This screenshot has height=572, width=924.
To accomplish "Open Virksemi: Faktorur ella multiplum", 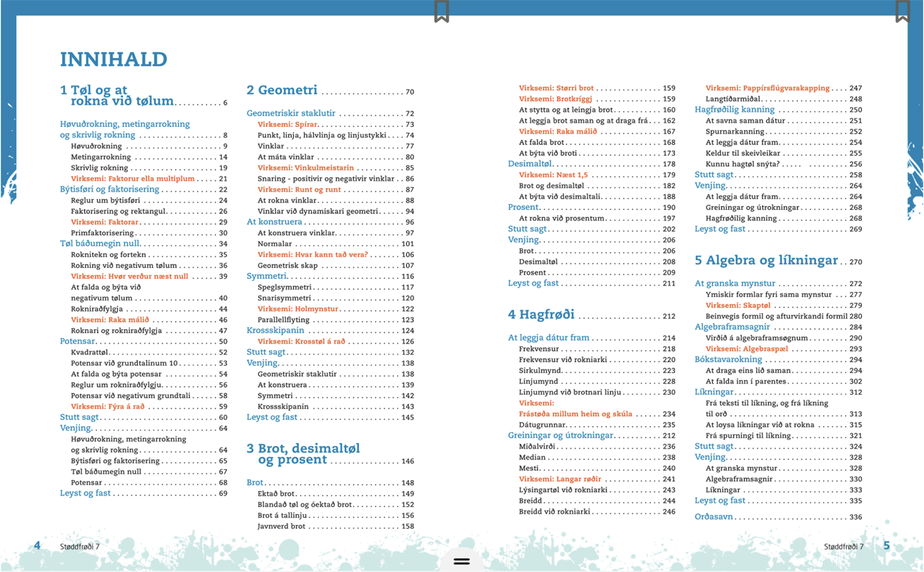I will [x=149, y=179].
